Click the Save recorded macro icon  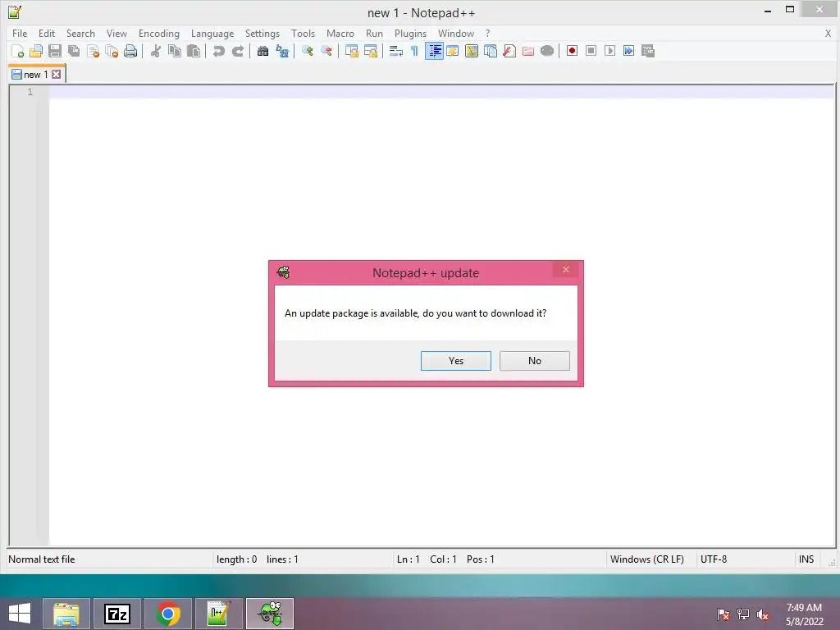pyautogui.click(x=648, y=51)
